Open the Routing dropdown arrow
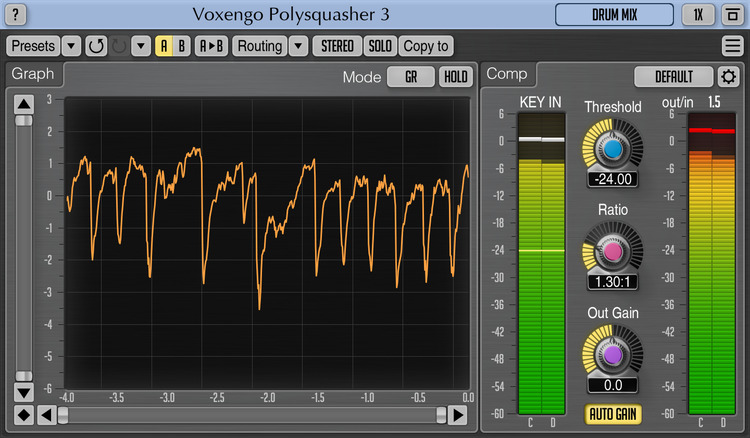The image size is (750, 438). (298, 46)
